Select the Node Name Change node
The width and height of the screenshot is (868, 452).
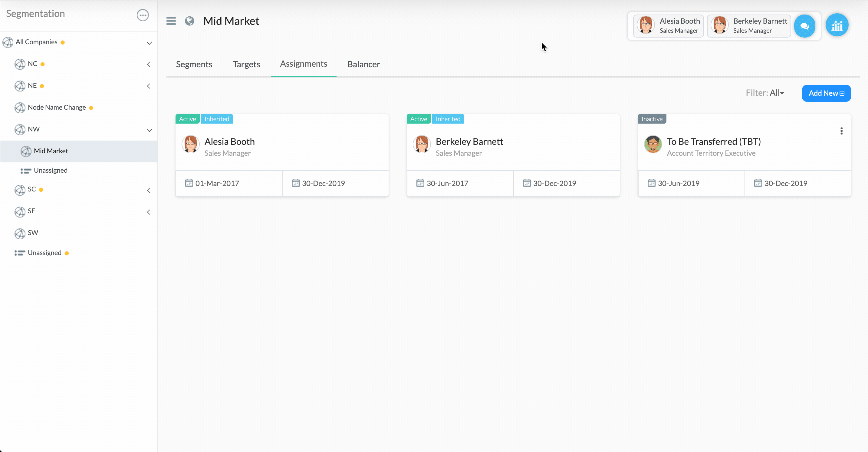point(57,107)
